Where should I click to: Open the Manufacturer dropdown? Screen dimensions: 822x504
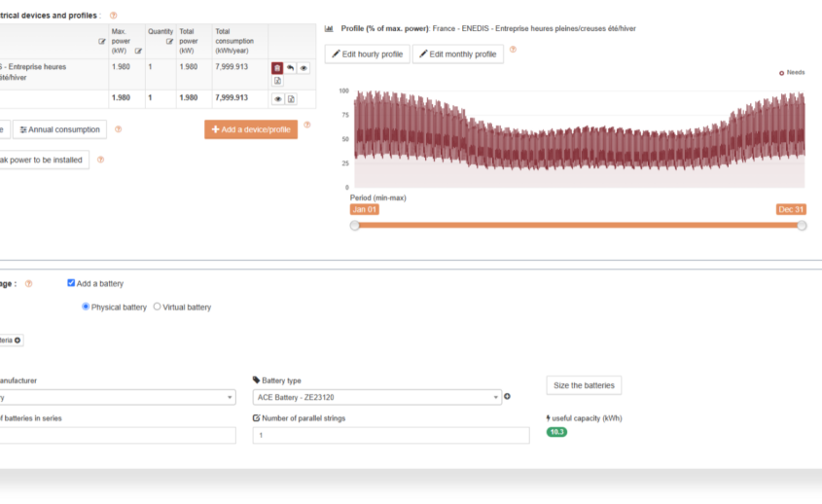coord(117,398)
